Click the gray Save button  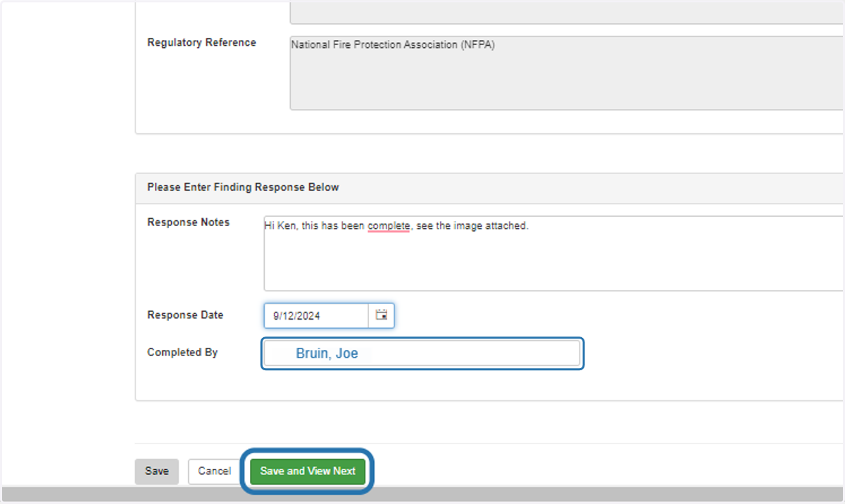[x=156, y=472]
